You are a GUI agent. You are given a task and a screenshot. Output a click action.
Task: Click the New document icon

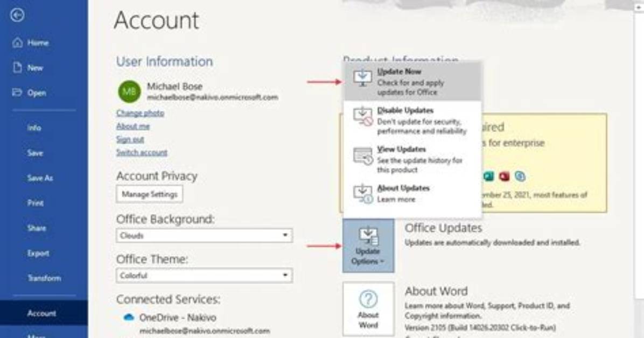[17, 67]
